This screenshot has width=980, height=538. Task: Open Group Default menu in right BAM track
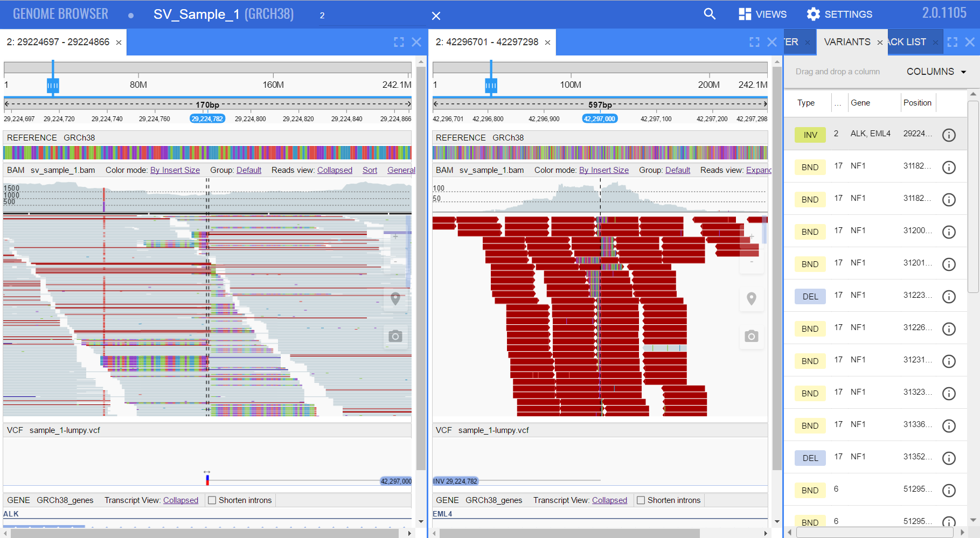677,170
